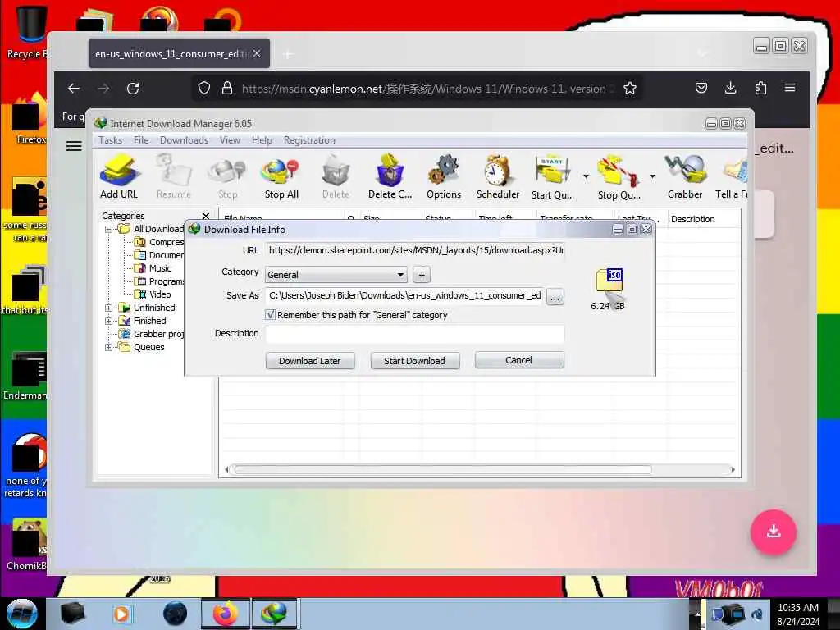840x630 pixels.
Task: Click Firefox icon in the taskbar
Action: pyautogui.click(x=226, y=614)
